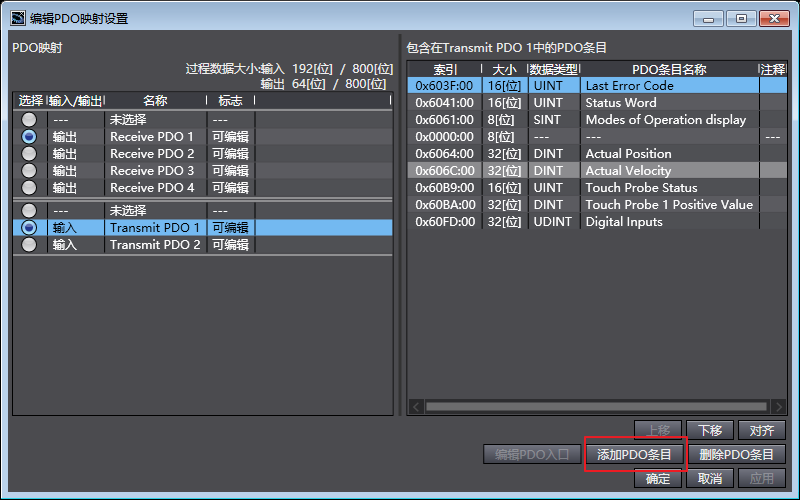The image size is (800, 500).
Task: Click the 大小 column header
Action: click(x=504, y=69)
